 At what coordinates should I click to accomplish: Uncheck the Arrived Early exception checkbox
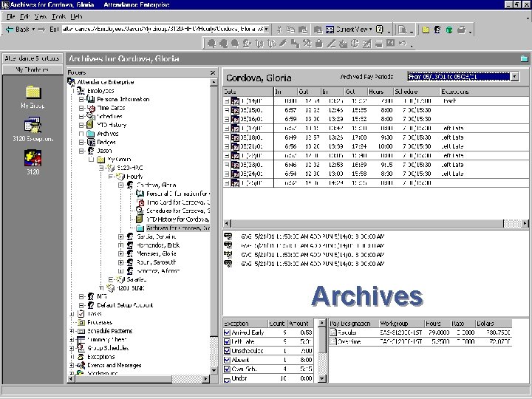point(227,332)
